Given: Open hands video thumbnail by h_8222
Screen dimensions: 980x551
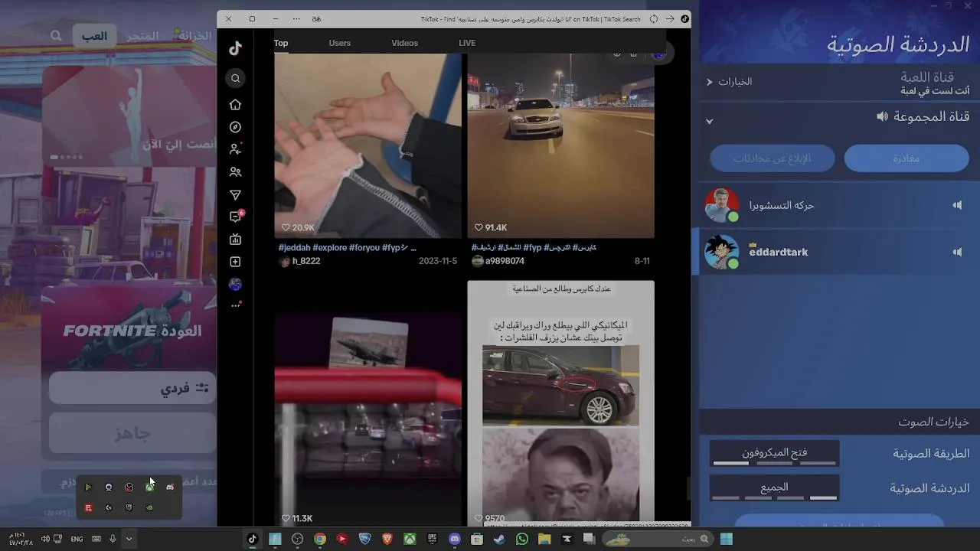Looking at the screenshot, I should tap(368, 145).
